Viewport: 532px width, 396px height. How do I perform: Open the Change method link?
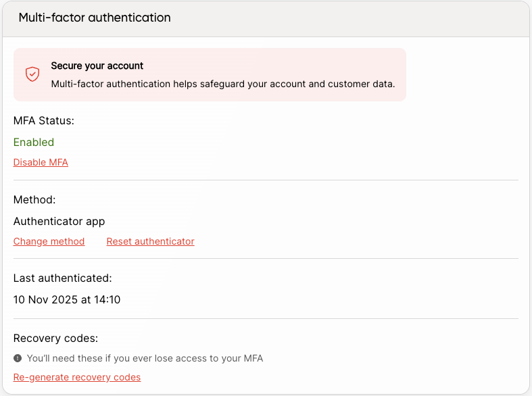pyautogui.click(x=49, y=241)
